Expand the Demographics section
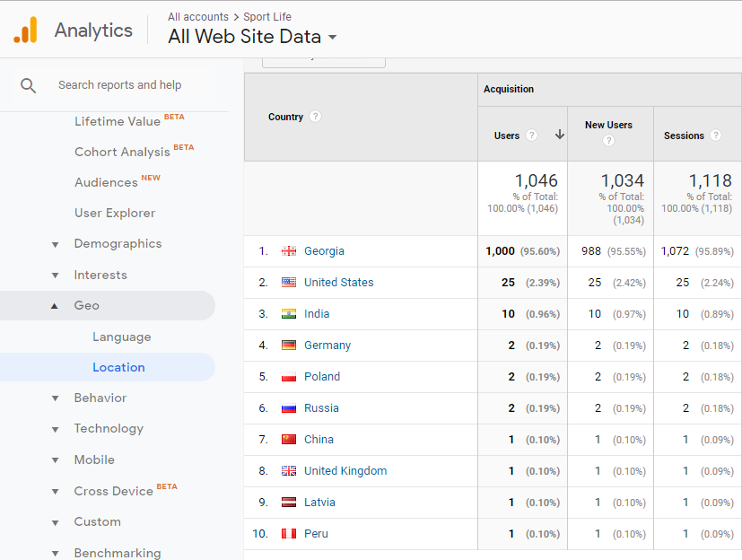 tap(118, 244)
